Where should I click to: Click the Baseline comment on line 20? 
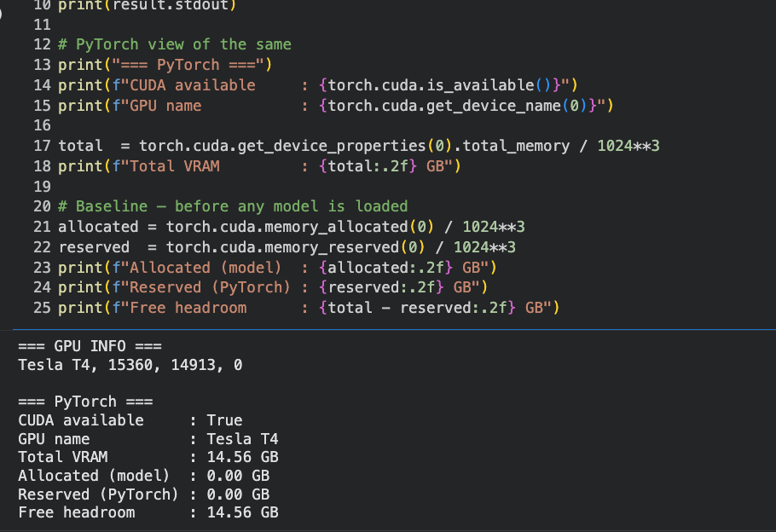[x=233, y=206]
